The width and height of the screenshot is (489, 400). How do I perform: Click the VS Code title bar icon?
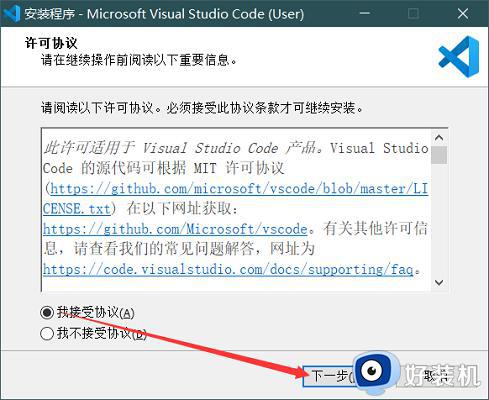(x=12, y=14)
